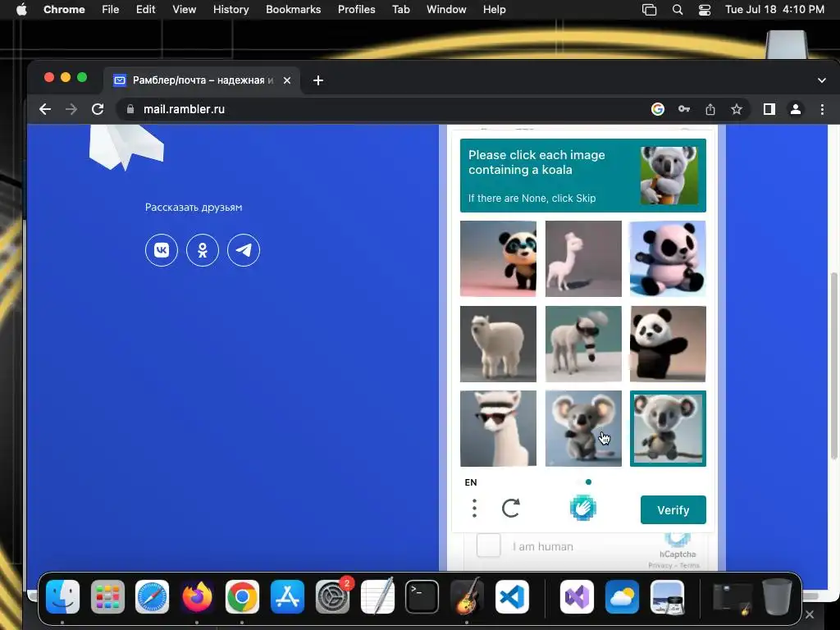Refresh the hCaptcha challenge

[510, 508]
